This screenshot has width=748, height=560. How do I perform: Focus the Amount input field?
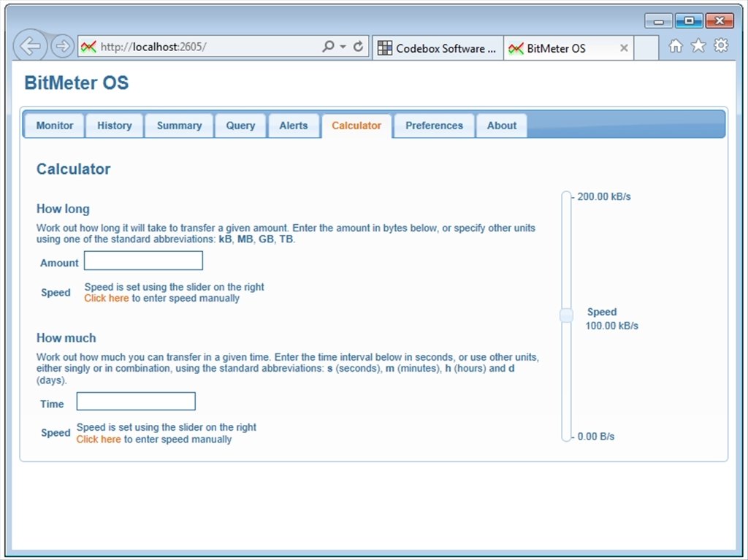tap(144, 261)
